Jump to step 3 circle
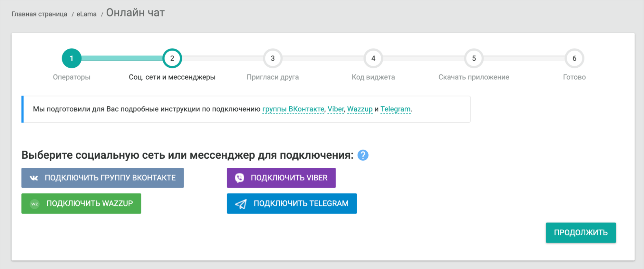Viewport: 644px width, 269px height. [x=273, y=58]
